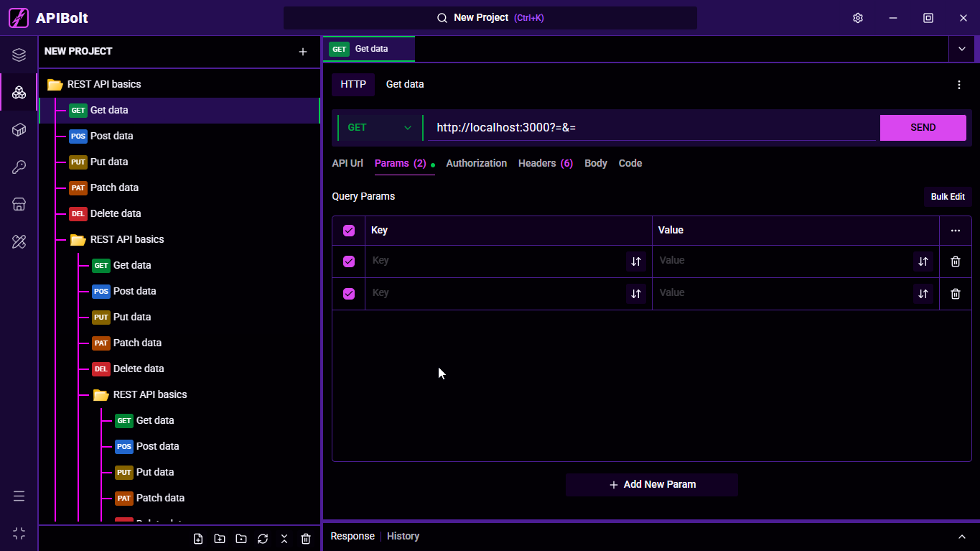980x551 pixels.
Task: Open the Headers (6) tab
Action: point(546,163)
